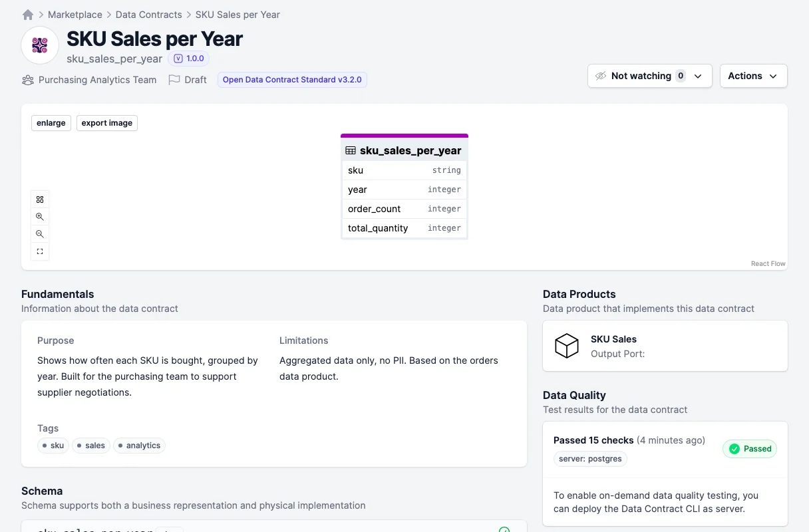Click the SKU Sales per Year breadcrumb
The height and width of the screenshot is (532, 809).
coord(238,15)
